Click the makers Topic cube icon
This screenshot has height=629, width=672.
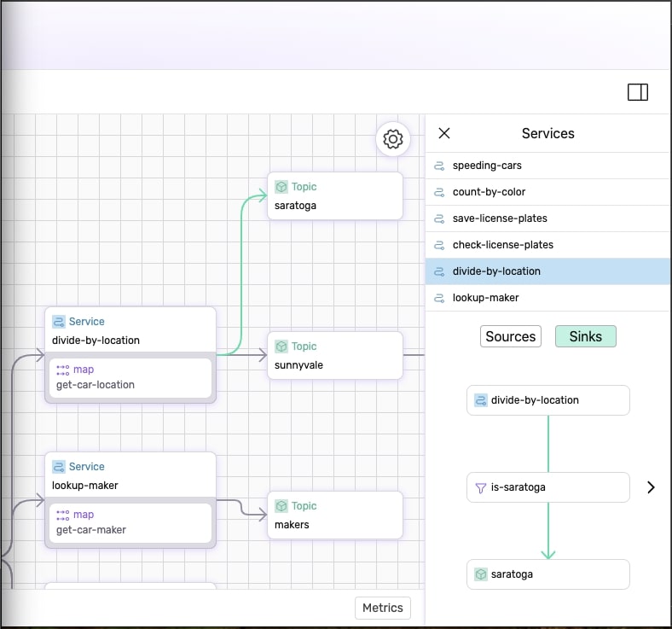(281, 506)
